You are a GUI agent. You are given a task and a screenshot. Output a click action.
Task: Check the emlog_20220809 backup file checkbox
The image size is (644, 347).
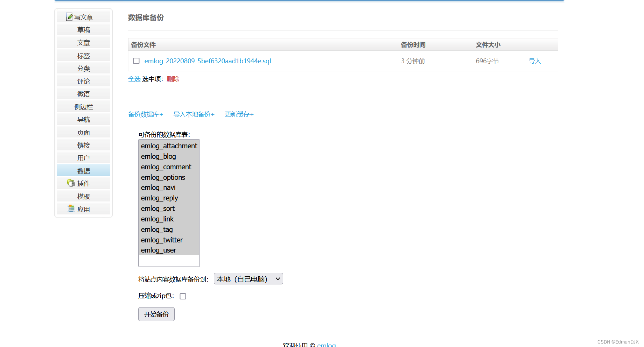point(136,61)
